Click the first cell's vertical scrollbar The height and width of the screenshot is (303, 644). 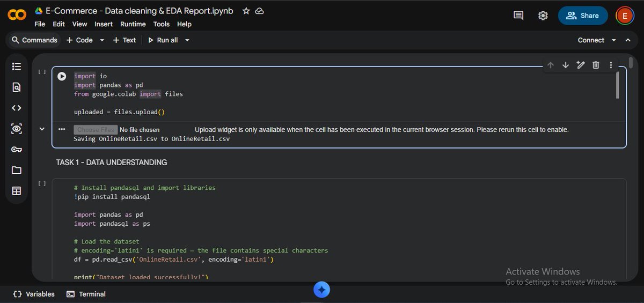click(618, 85)
